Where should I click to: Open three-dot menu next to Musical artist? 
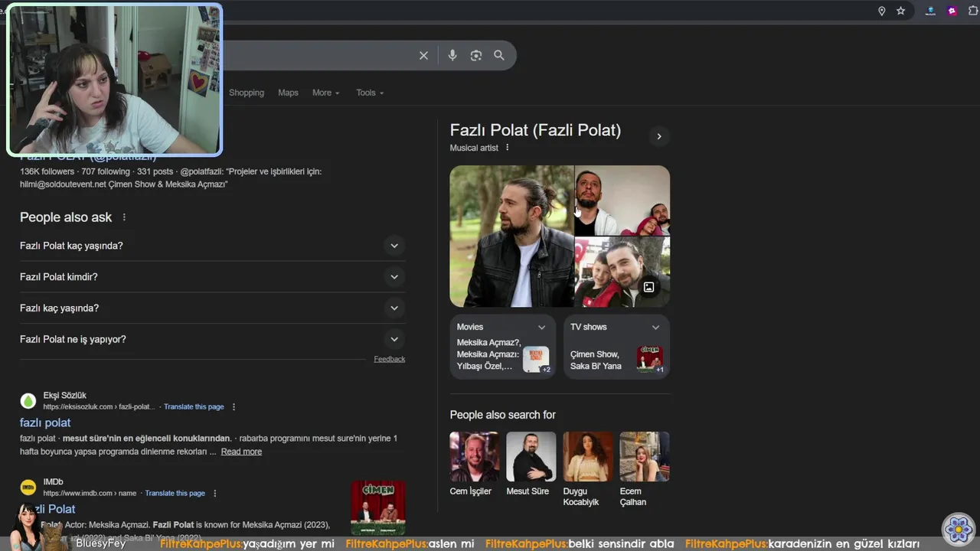click(507, 148)
